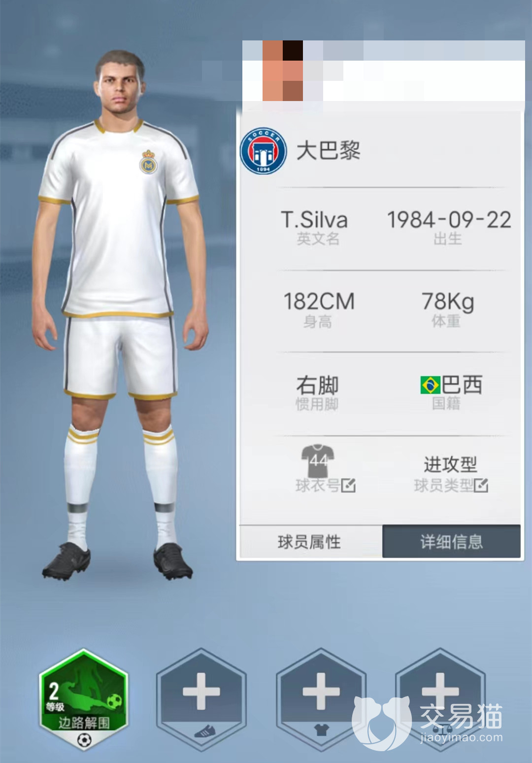The height and width of the screenshot is (763, 532).
Task: Click the 进攻型 player type label
Action: pos(450,464)
